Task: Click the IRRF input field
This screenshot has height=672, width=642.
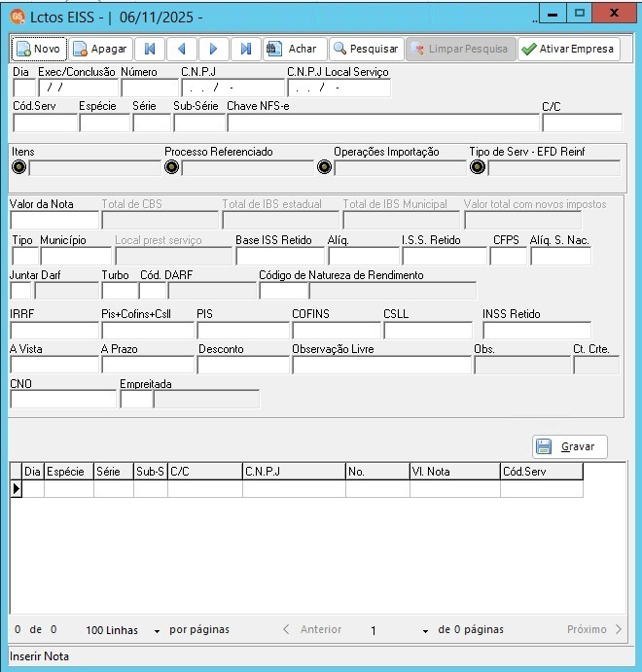Action: click(x=54, y=331)
